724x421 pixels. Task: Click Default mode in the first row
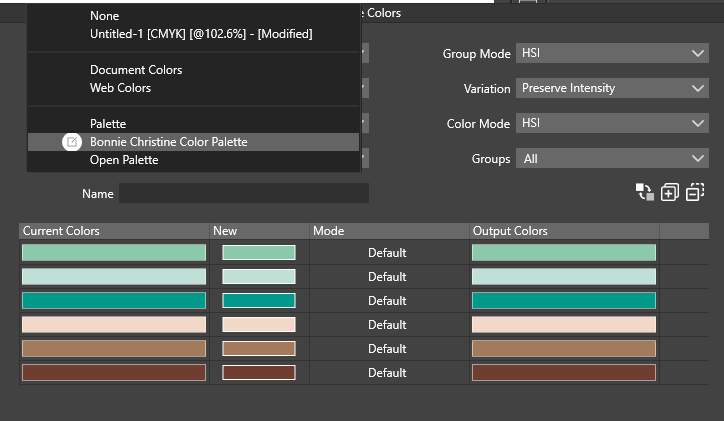coord(387,253)
